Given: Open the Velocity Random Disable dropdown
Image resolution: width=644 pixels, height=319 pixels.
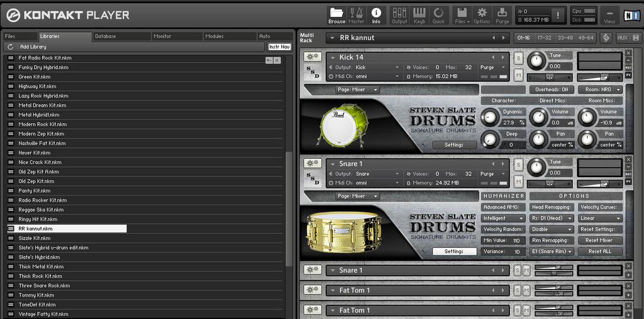Looking at the screenshot, I should (552, 230).
